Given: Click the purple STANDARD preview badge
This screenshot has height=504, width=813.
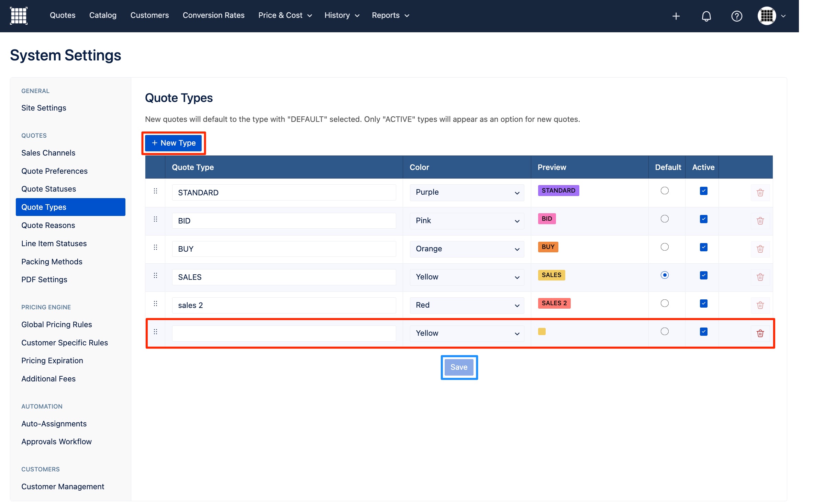Looking at the screenshot, I should point(558,191).
